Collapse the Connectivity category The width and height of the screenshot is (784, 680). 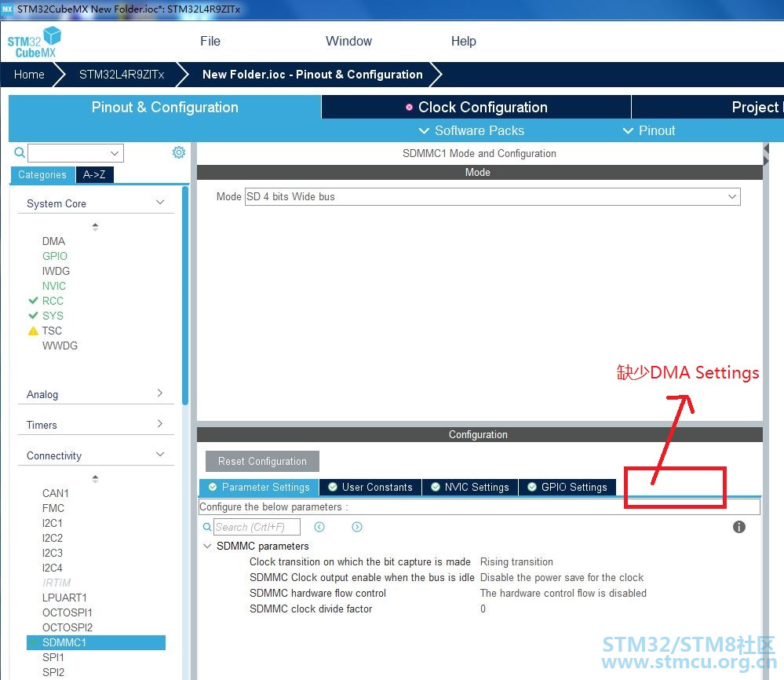[x=160, y=455]
